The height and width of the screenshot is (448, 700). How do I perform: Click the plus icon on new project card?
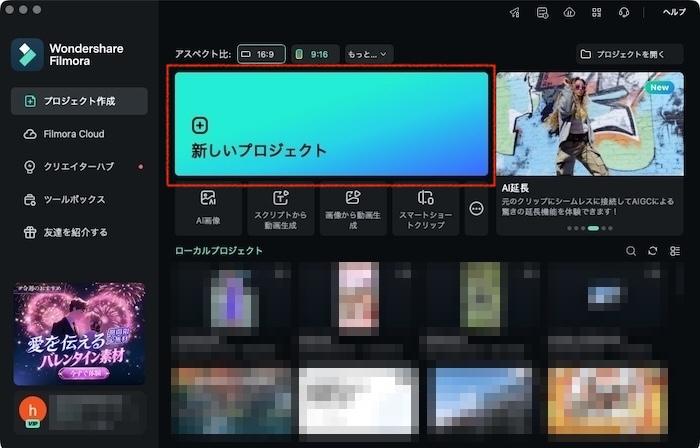click(x=200, y=125)
